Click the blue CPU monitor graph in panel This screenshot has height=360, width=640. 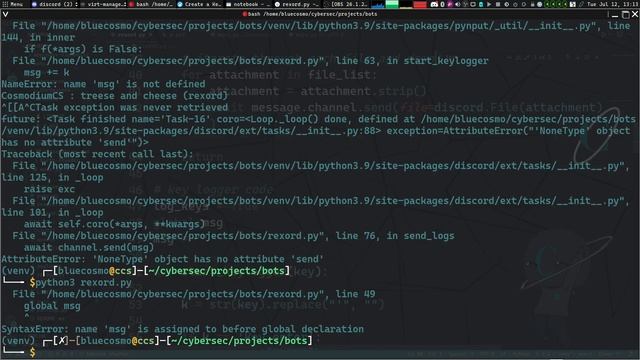coord(378,4)
